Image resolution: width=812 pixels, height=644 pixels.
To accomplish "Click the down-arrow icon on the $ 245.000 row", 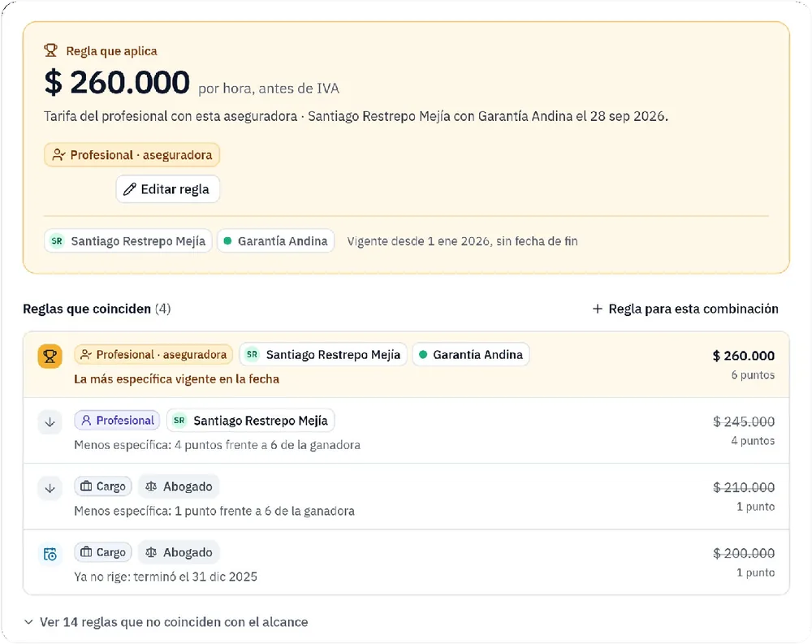I will click(x=50, y=422).
